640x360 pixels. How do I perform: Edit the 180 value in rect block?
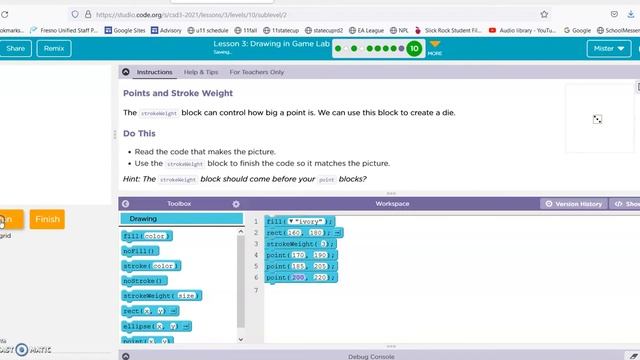tap(316, 233)
